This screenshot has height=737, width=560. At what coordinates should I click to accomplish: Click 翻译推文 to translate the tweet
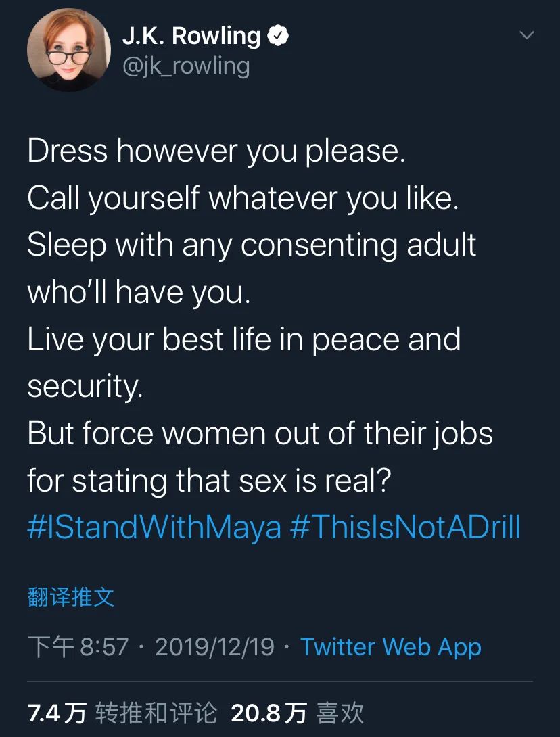[71, 597]
